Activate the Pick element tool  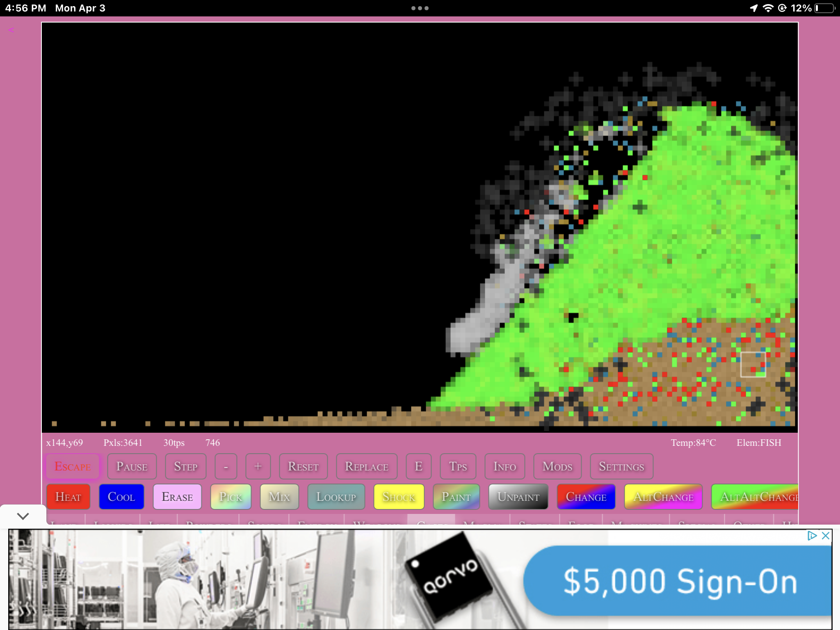[231, 497]
